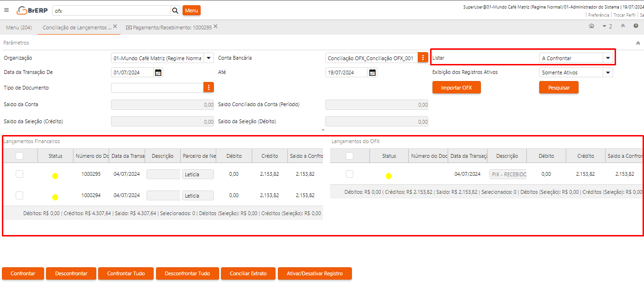Click the search magnifier icon

[x=175, y=10]
